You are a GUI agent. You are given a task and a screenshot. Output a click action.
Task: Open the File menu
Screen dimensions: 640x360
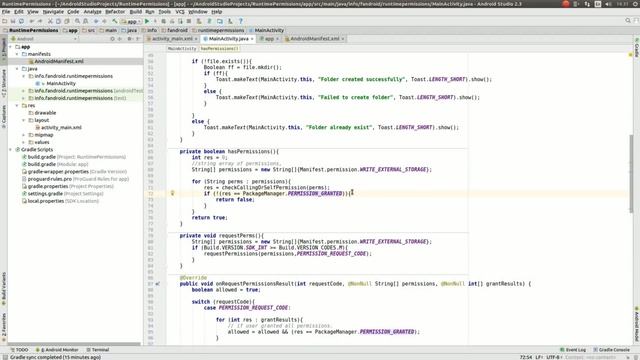coord(6,12)
